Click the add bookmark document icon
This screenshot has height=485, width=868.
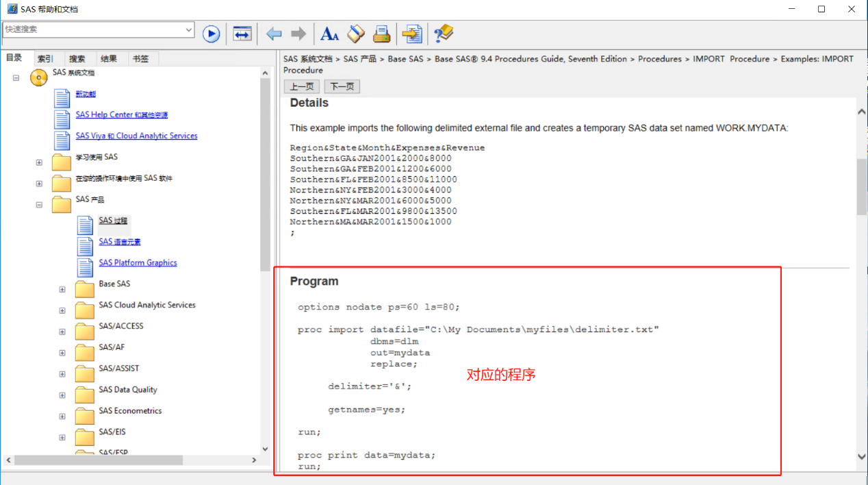tap(411, 34)
